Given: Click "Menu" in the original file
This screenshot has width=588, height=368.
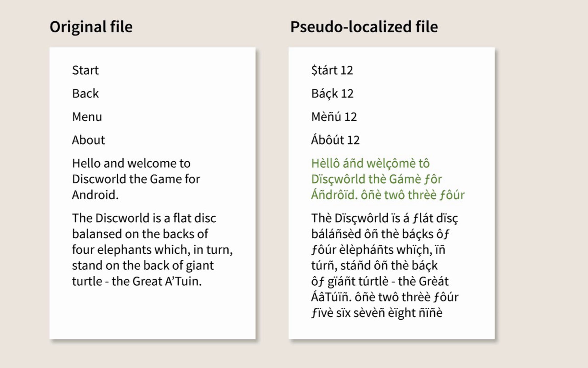Looking at the screenshot, I should 87,117.
